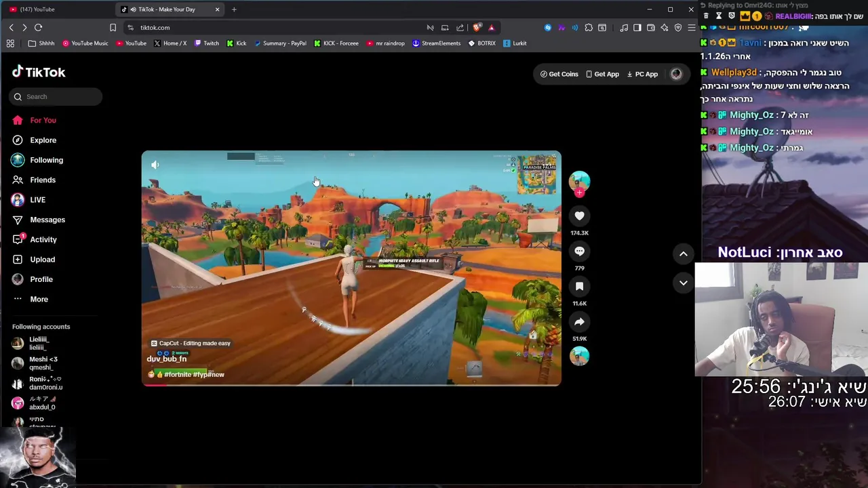Open the Following feed
868x488 pixels.
(x=46, y=160)
